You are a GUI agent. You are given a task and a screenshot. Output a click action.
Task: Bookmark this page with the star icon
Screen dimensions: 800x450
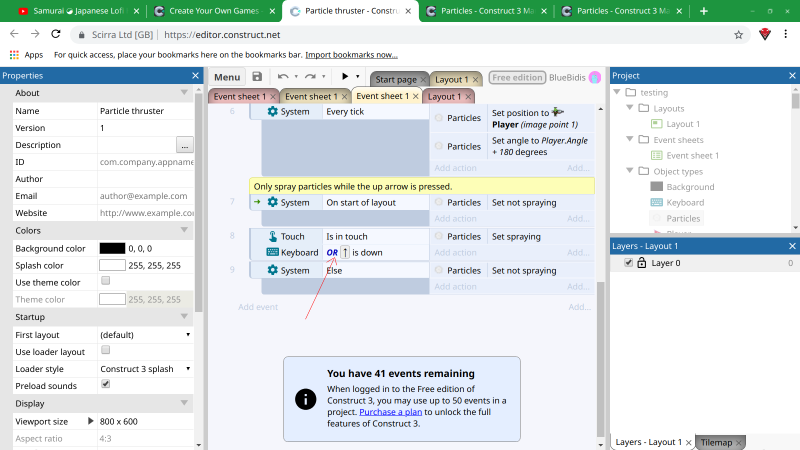[x=738, y=35]
